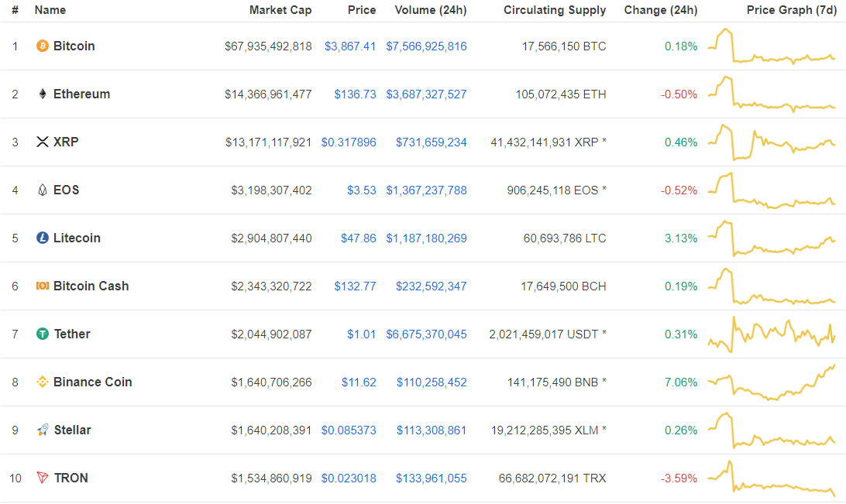Viewport: 846px width, 504px height.
Task: Open Ethereum's 24h volume link
Action: tap(425, 94)
